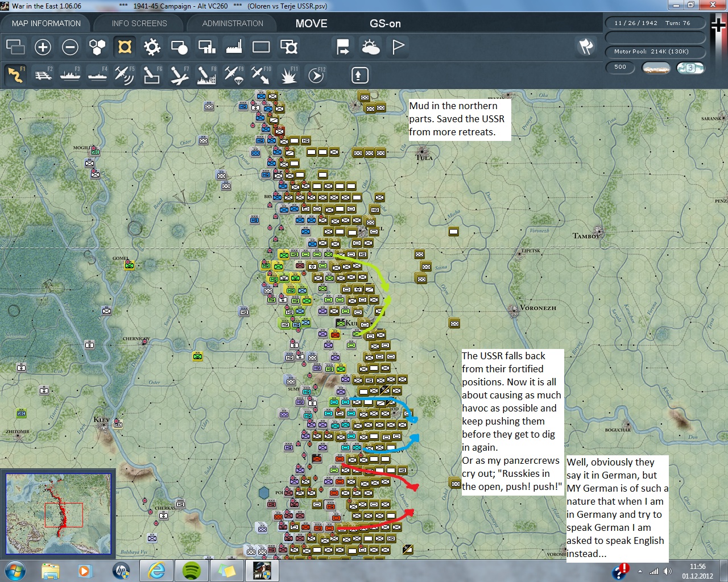The image size is (728, 582).
Task: Click the rectangle-with-bars map toolbar icon
Action: (206, 47)
